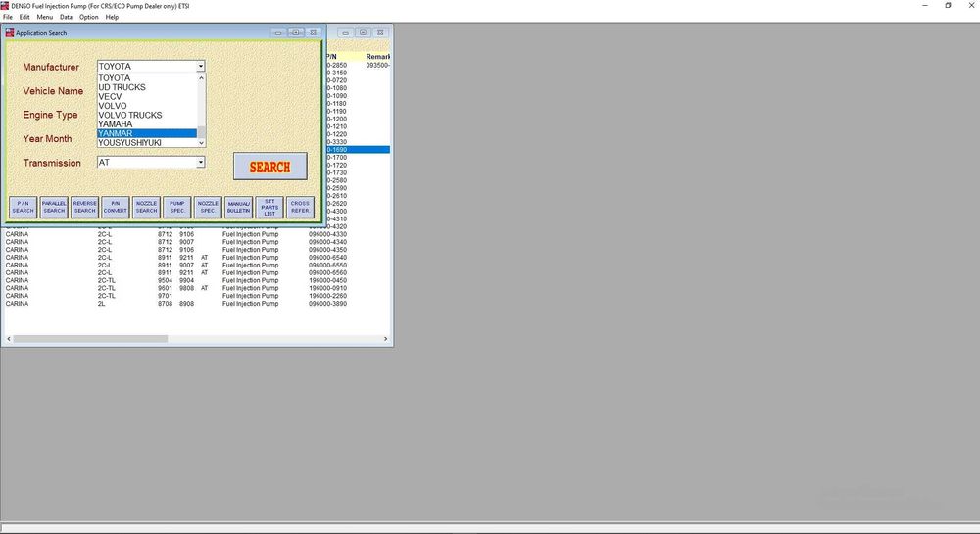Click manufacturer list scroll-down arrow
Viewport: 980px width, 534px height.
(x=201, y=143)
